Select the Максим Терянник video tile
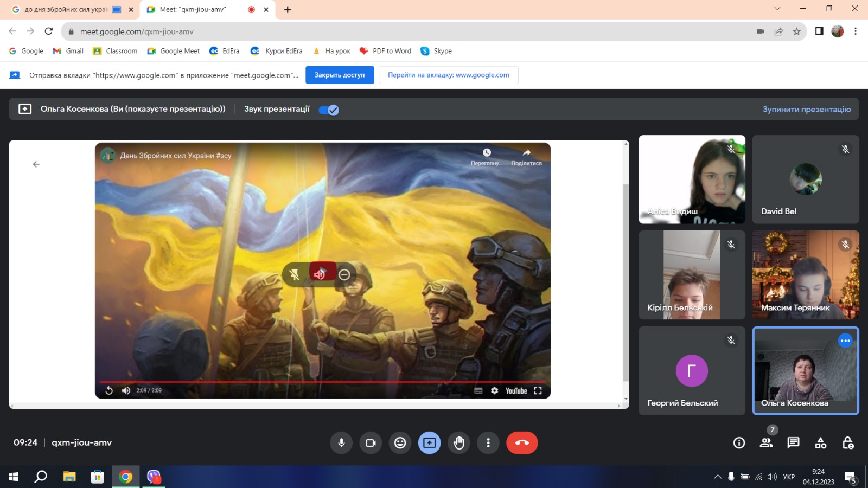This screenshot has height=488, width=868. click(805, 275)
